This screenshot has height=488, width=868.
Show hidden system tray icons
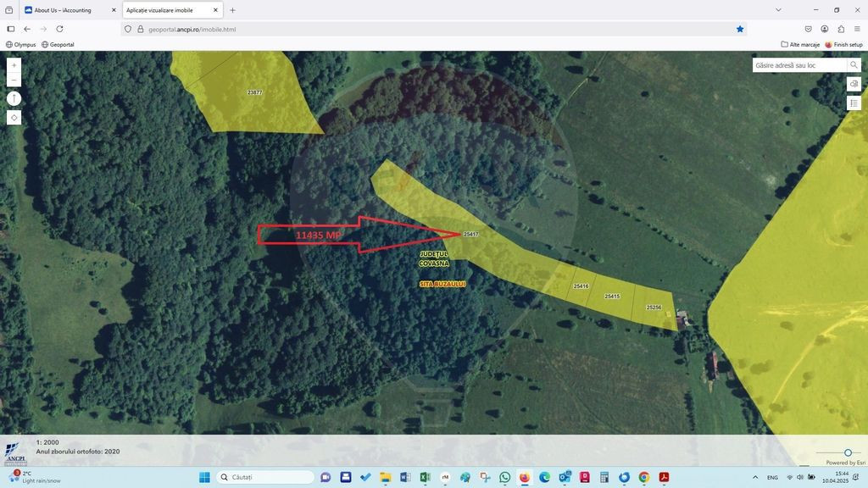(755, 477)
